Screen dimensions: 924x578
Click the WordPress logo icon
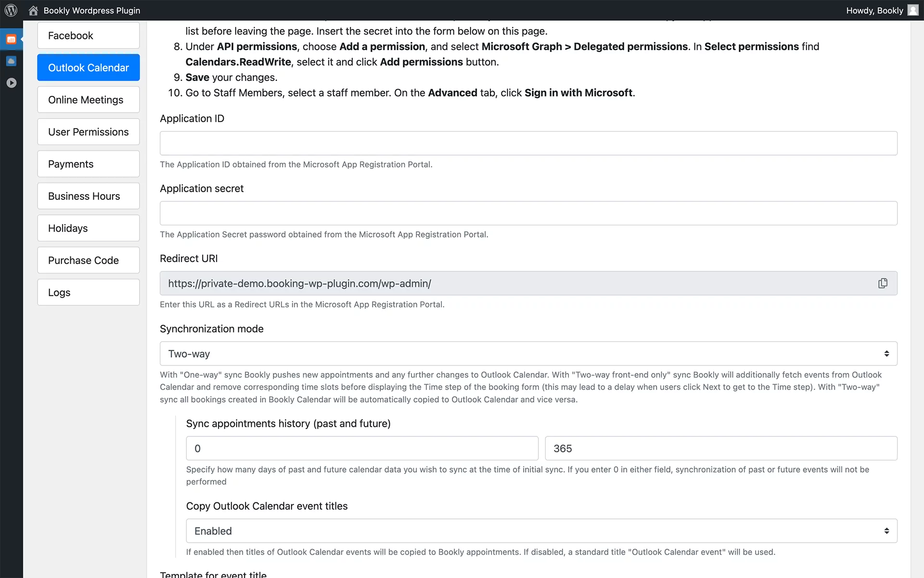coord(11,10)
